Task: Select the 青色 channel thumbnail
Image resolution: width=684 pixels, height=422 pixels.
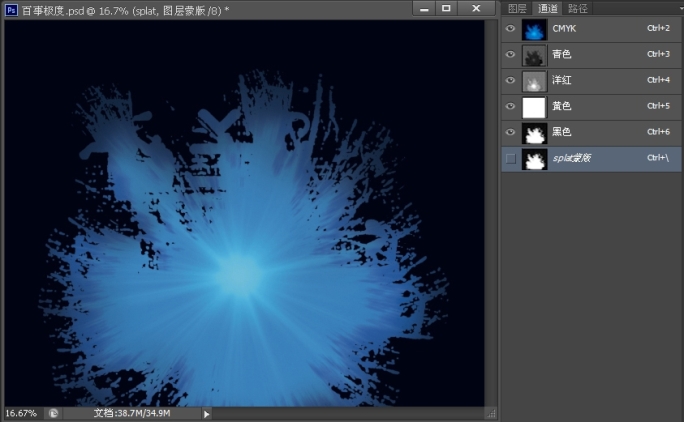Action: [533, 55]
